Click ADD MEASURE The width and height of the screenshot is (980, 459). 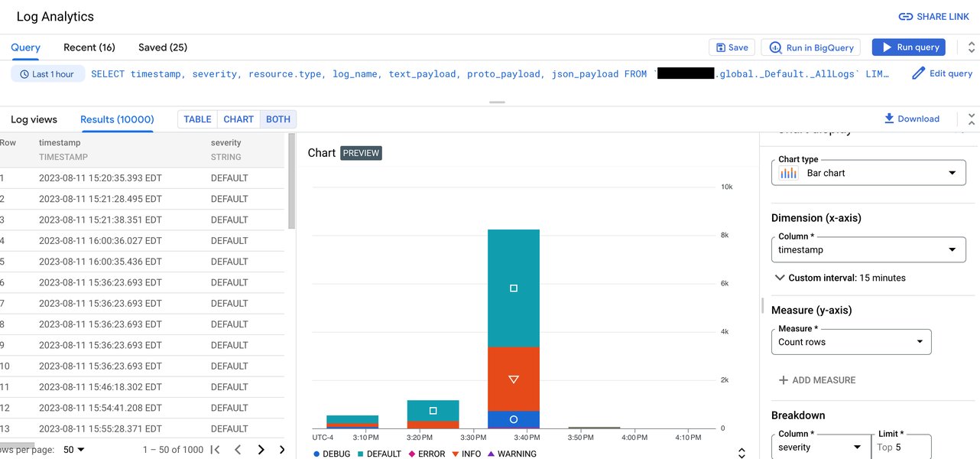pyautogui.click(x=816, y=380)
